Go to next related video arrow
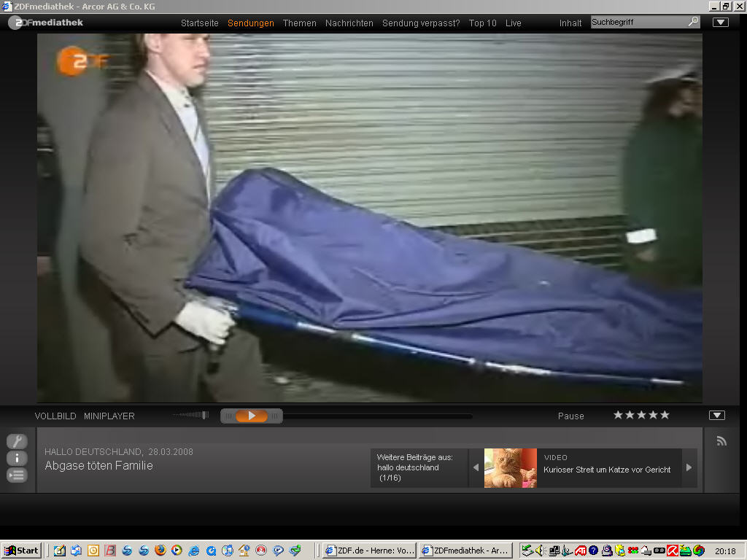 689,468
